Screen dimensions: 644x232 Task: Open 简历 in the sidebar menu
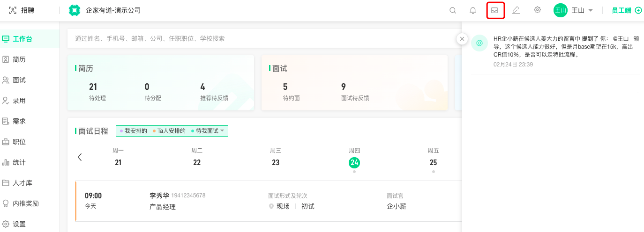click(19, 59)
